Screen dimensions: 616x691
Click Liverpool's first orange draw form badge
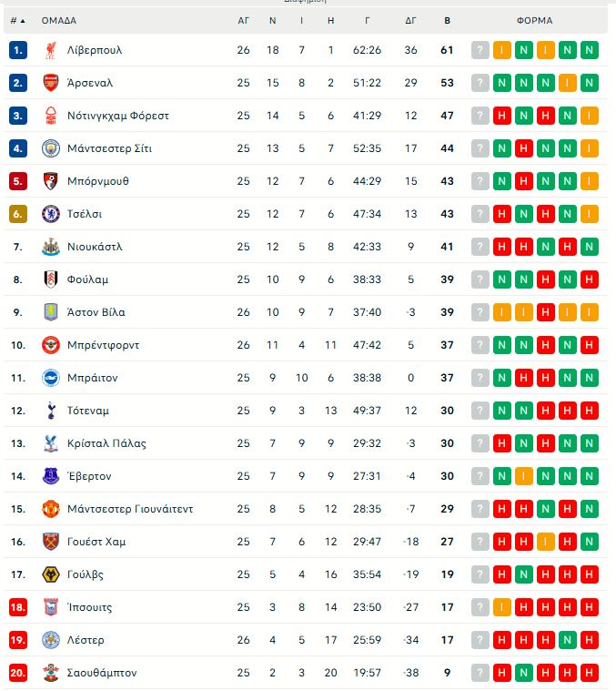coord(502,50)
